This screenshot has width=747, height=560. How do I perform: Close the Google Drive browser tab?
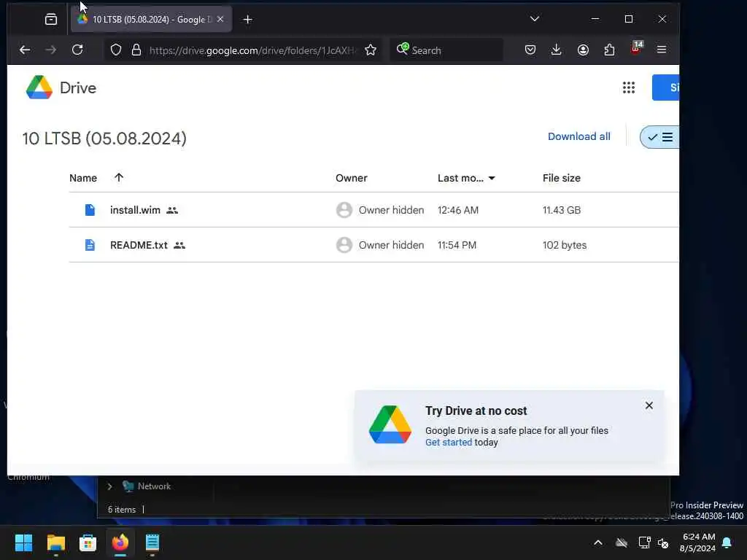(x=220, y=20)
